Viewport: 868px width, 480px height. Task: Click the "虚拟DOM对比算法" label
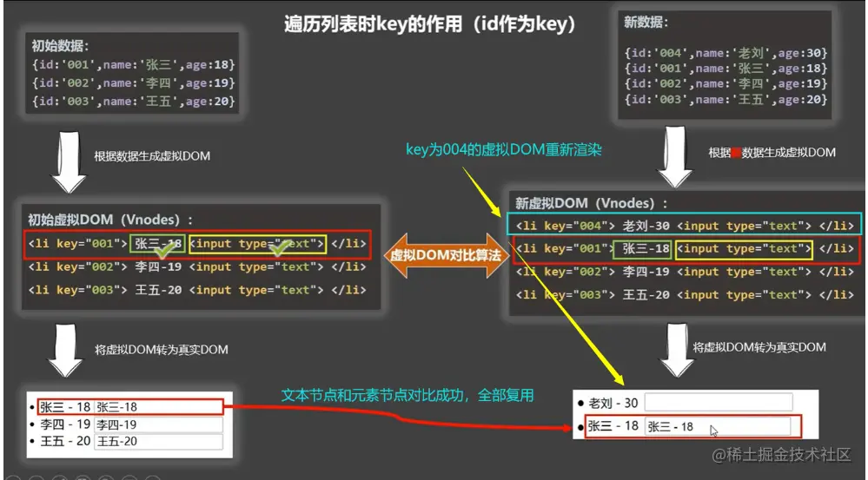pyautogui.click(x=447, y=255)
